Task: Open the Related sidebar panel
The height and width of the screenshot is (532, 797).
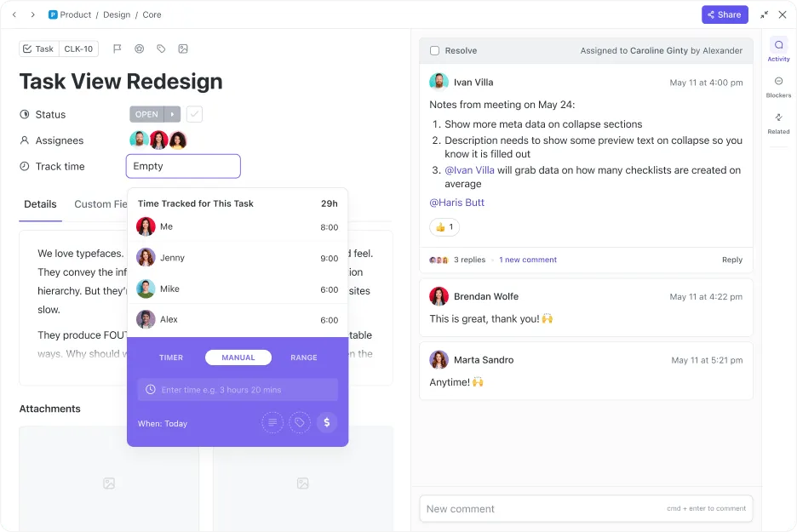Action: click(778, 123)
